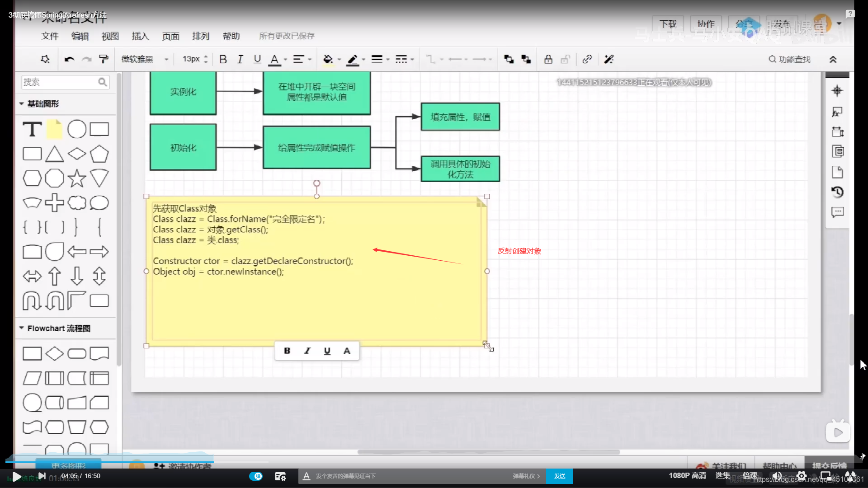Click the bring to front icon
Viewport: 868px width, 488px height.
coord(509,59)
